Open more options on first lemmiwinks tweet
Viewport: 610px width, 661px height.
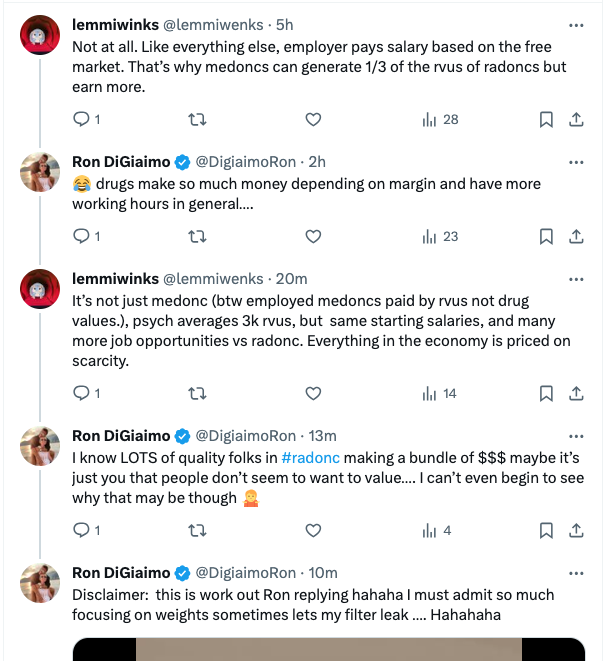pyautogui.click(x=576, y=25)
